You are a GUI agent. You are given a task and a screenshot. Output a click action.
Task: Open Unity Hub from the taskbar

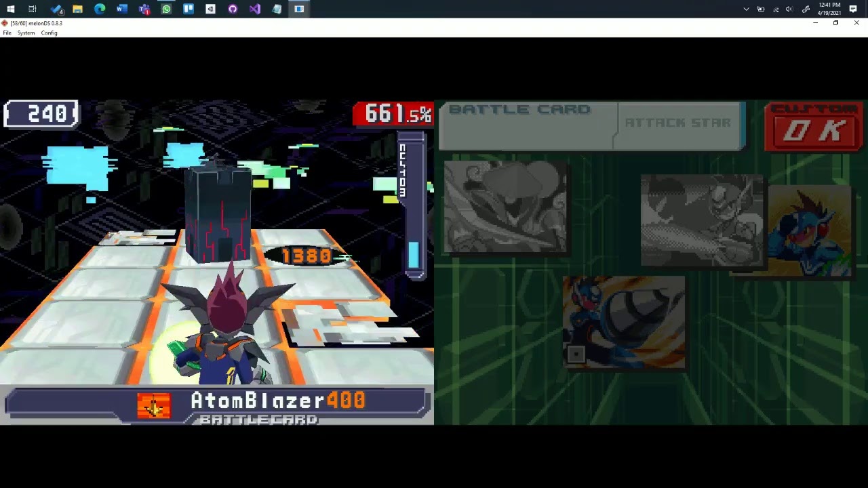[210, 9]
